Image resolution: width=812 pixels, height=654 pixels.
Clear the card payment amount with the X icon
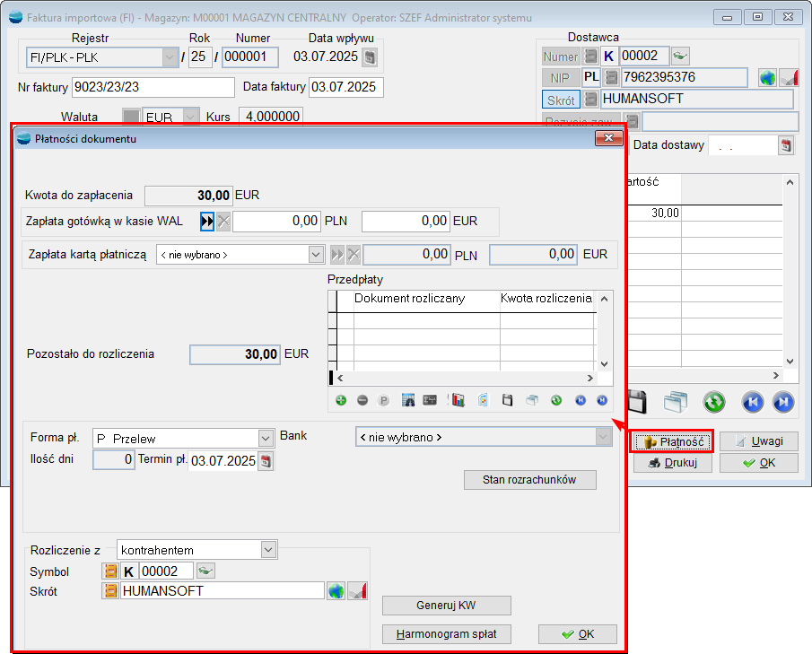coord(354,254)
